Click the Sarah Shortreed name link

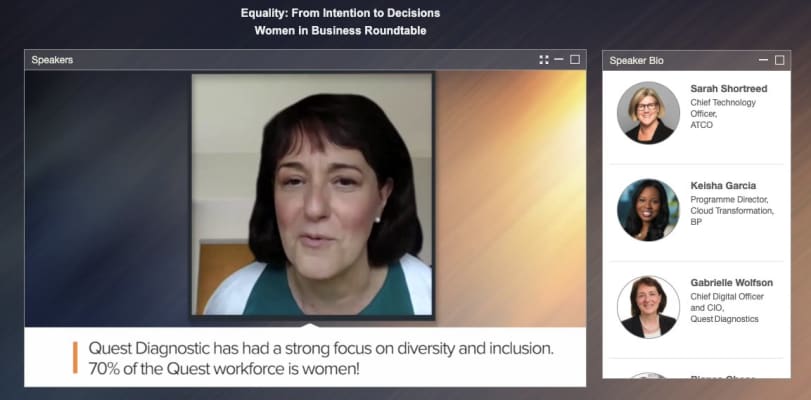point(729,88)
